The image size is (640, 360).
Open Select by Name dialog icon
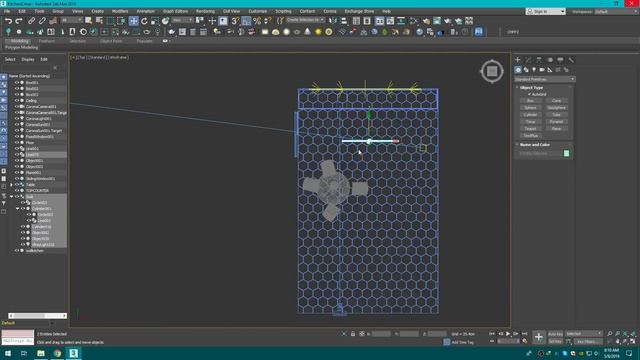pos(99,21)
